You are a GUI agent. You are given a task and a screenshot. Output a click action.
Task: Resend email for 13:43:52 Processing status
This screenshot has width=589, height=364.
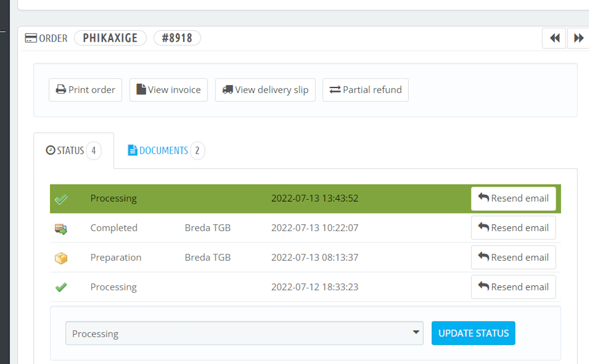(513, 199)
